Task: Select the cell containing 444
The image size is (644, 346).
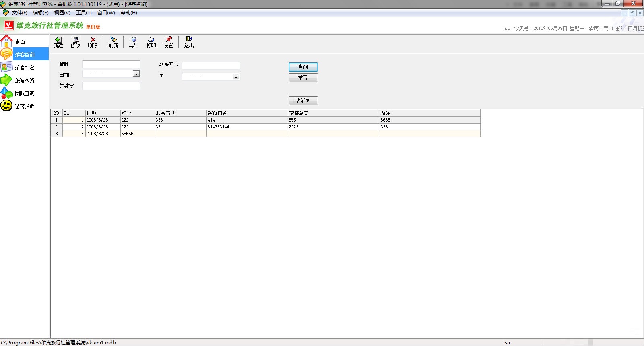Action: point(247,120)
